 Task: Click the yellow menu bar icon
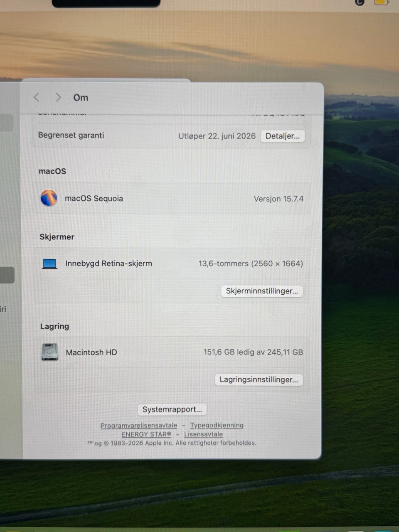(381, 2)
